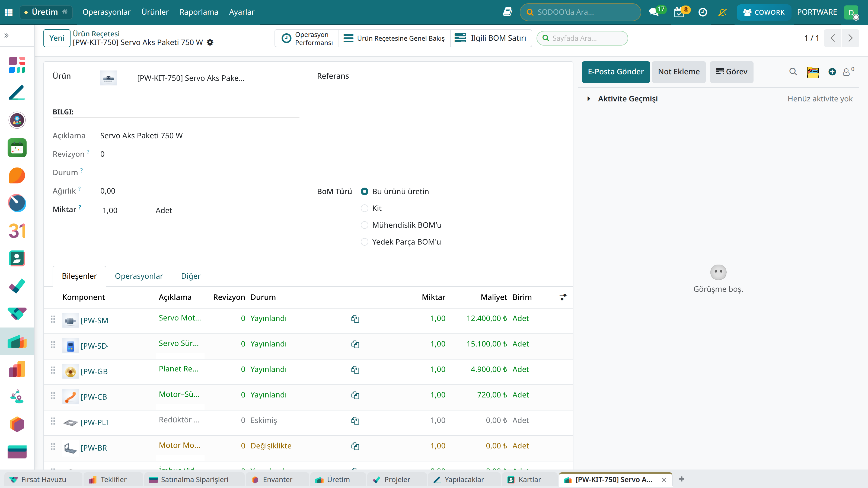Click the Sayfada Ara search field
This screenshot has height=488, width=868.
(x=582, y=38)
